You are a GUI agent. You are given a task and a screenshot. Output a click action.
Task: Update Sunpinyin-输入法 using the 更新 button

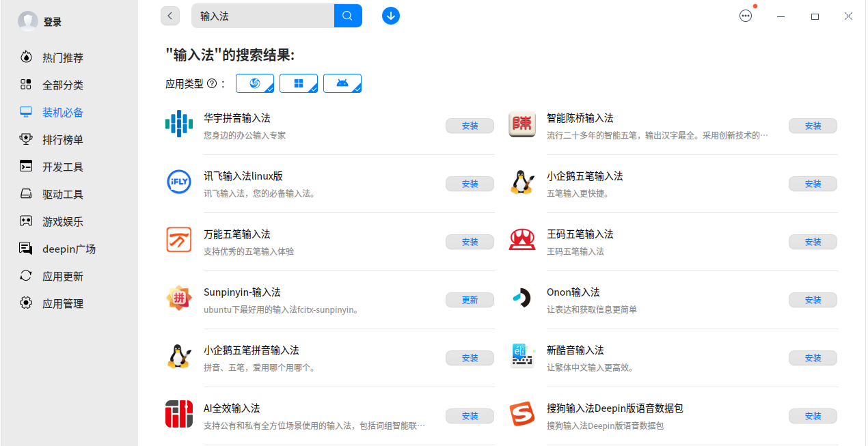pyautogui.click(x=470, y=300)
